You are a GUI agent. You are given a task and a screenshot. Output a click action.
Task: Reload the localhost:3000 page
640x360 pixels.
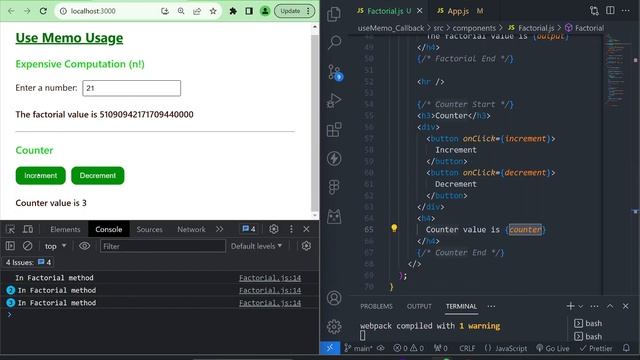43,11
